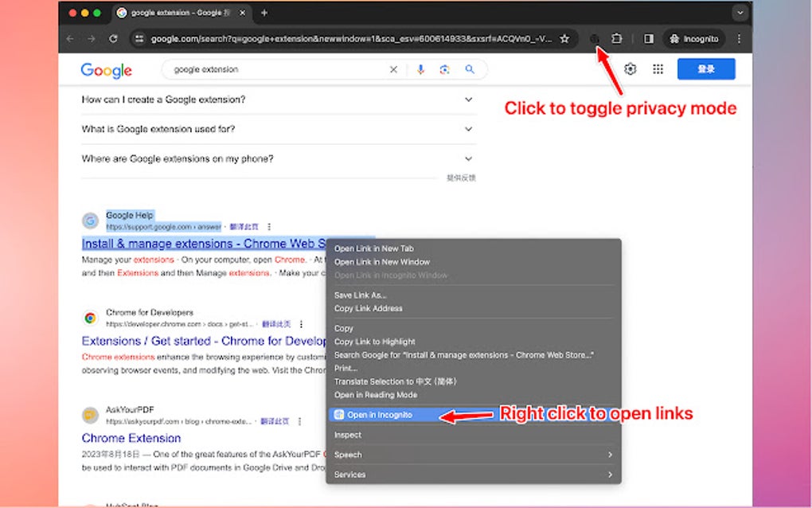Open Extensions / Get started result link
The width and height of the screenshot is (812, 508).
coord(204,341)
